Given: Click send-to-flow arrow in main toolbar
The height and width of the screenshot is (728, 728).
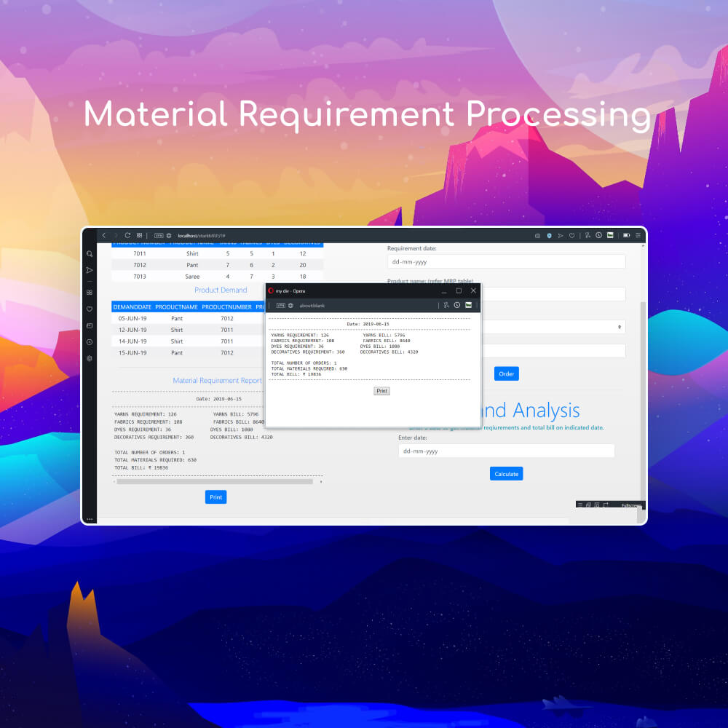Looking at the screenshot, I should (x=561, y=236).
